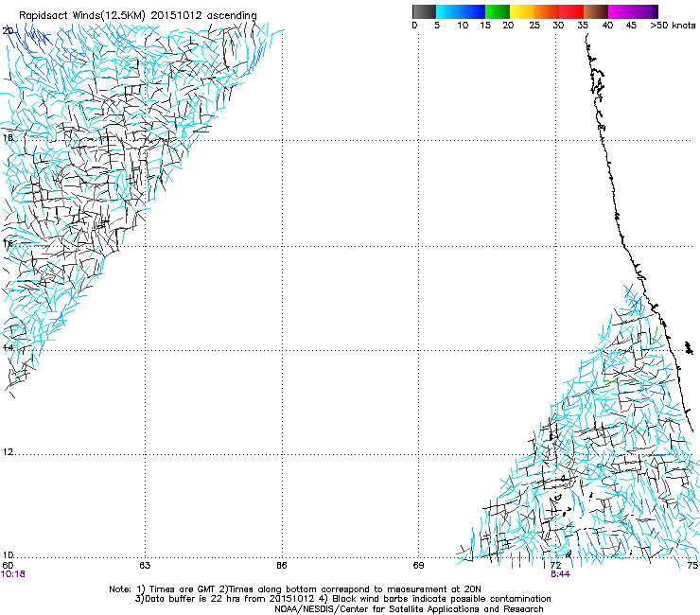Click the longitude label '69' on the bottom axis

pyautogui.click(x=418, y=566)
